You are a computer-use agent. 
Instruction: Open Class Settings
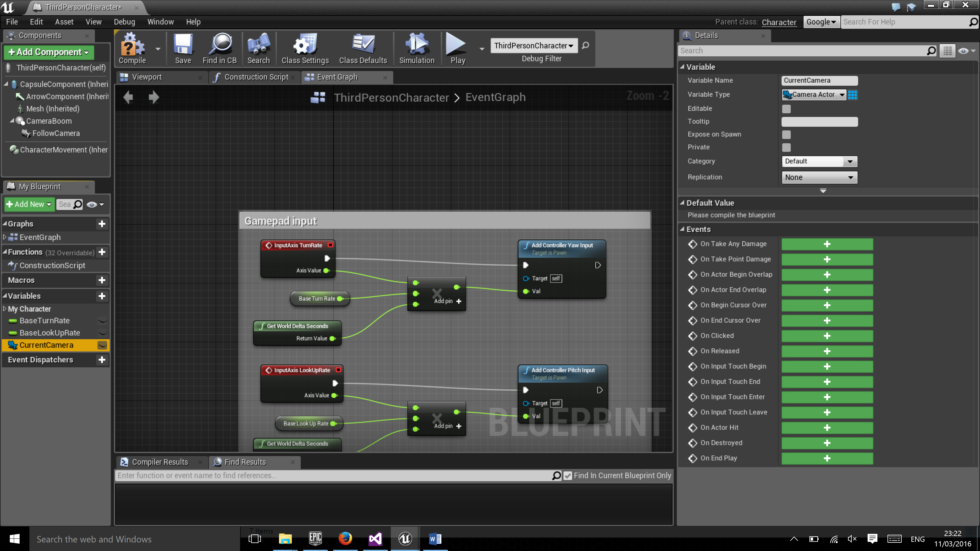tap(305, 49)
